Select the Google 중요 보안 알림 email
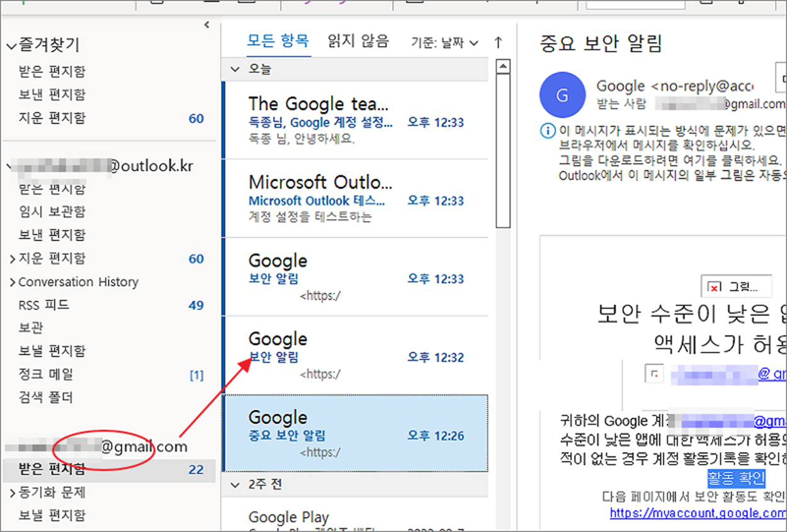The height and width of the screenshot is (532, 787). 356,433
